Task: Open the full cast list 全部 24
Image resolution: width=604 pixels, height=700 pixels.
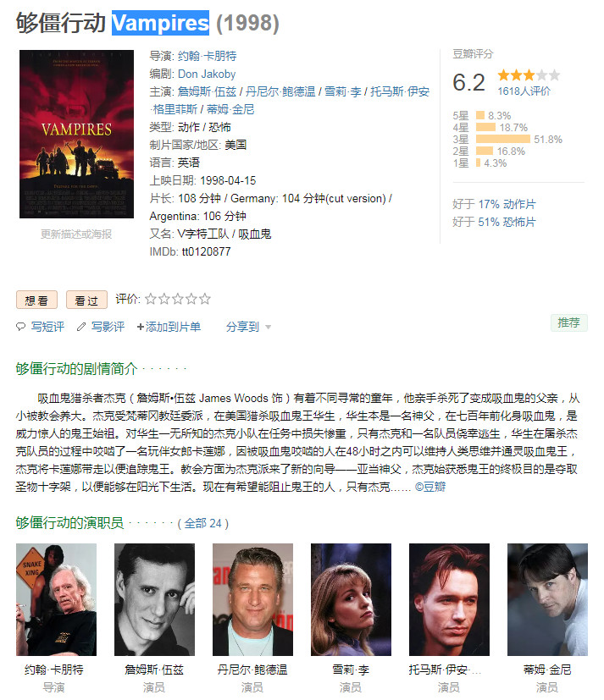Action: click(x=202, y=523)
